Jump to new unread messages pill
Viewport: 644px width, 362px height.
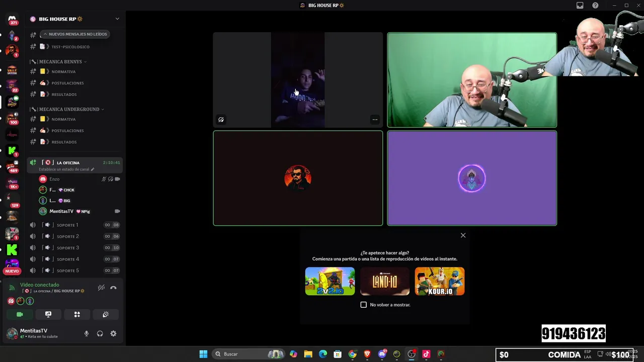tap(75, 34)
